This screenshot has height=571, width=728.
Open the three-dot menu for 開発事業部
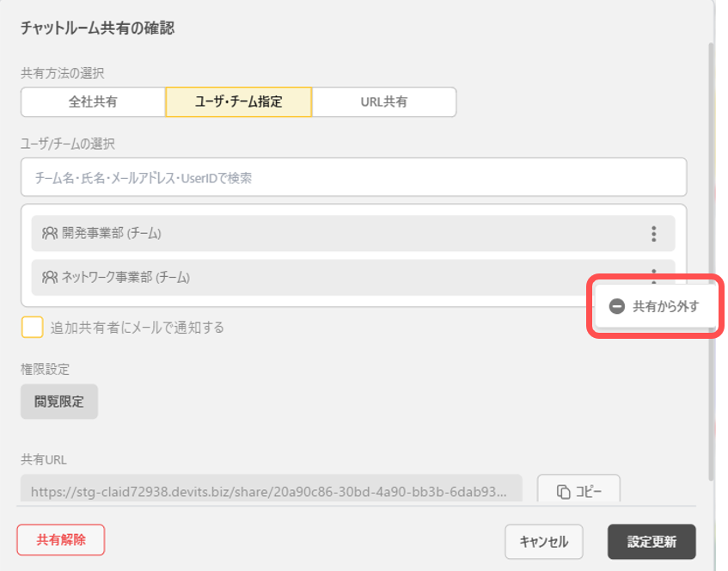coord(653,234)
